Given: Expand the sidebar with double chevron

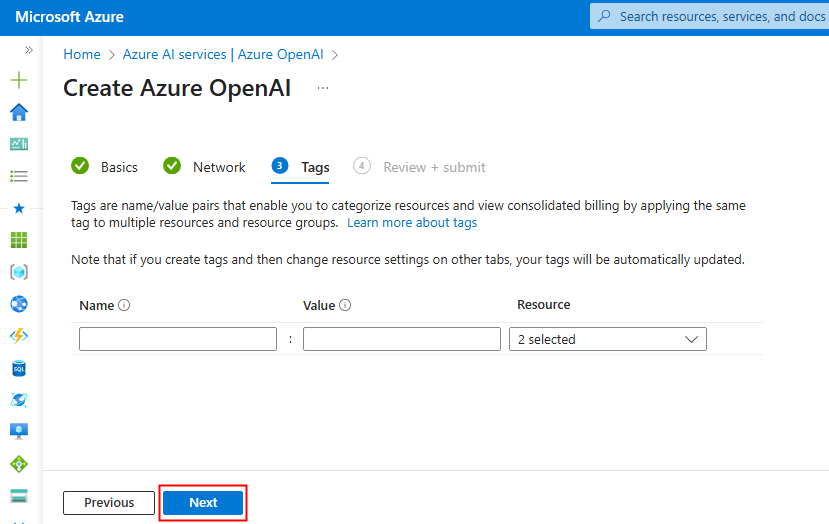Looking at the screenshot, I should (29, 50).
